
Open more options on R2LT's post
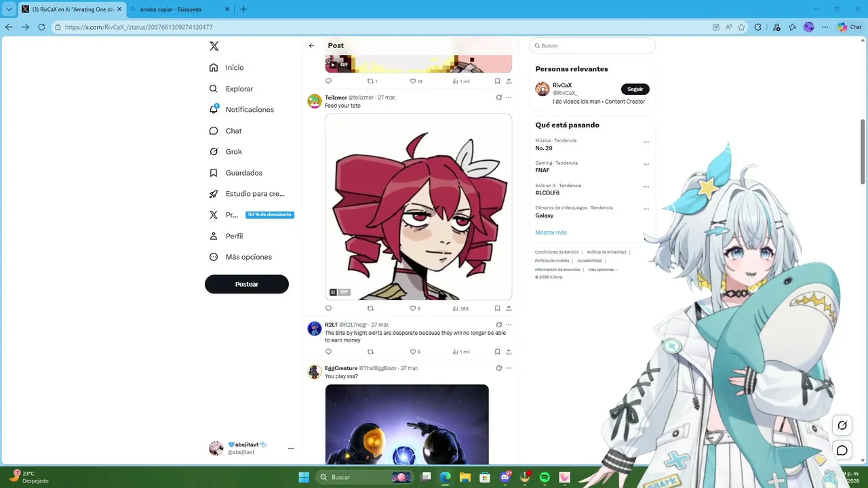coord(509,325)
